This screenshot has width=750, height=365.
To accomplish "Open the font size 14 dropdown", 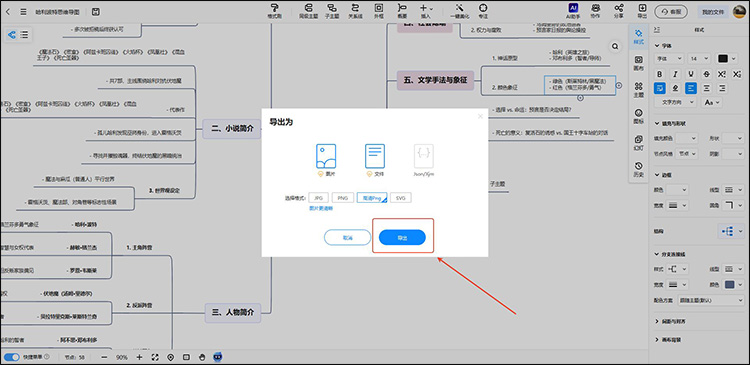I will [699, 58].
